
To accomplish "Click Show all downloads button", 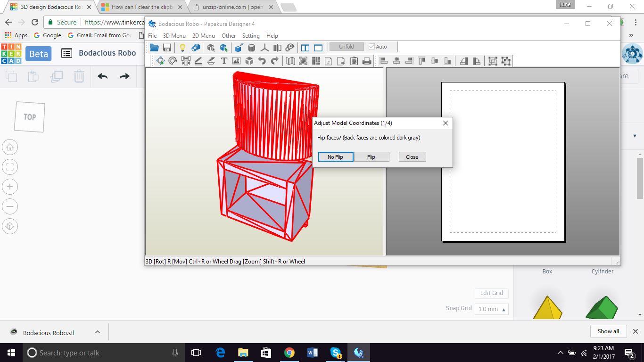I will click(608, 331).
